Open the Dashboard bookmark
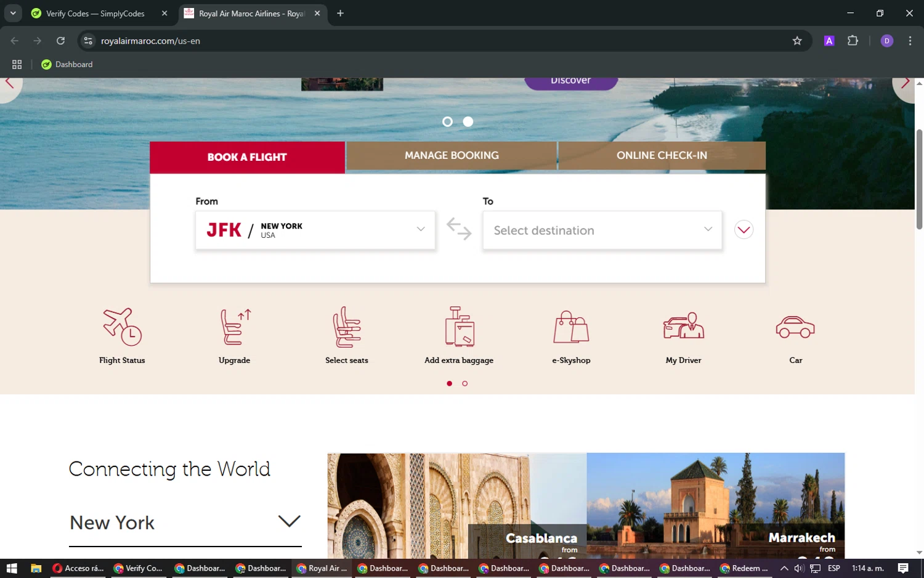The width and height of the screenshot is (924, 578). point(67,64)
